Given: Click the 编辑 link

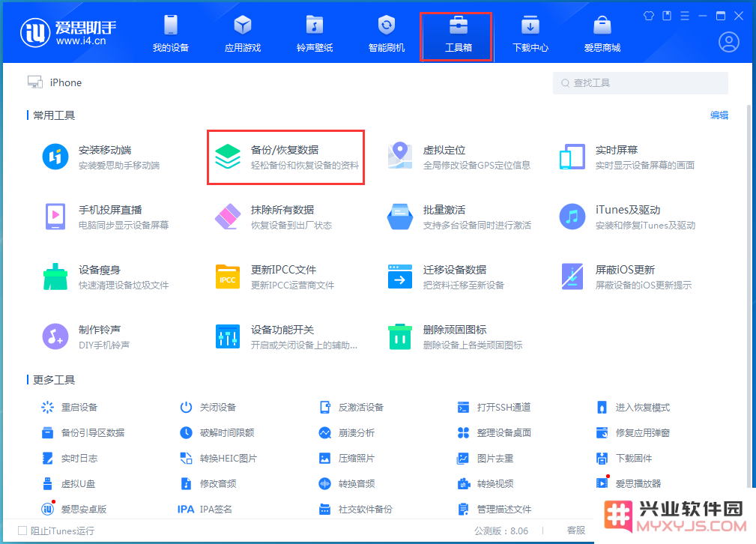Looking at the screenshot, I should [719, 115].
